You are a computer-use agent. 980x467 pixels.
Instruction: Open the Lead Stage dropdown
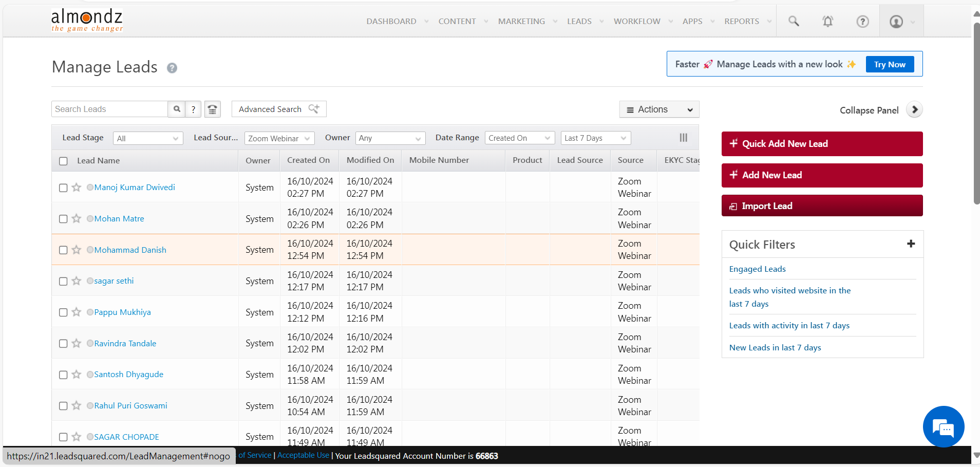pos(147,138)
